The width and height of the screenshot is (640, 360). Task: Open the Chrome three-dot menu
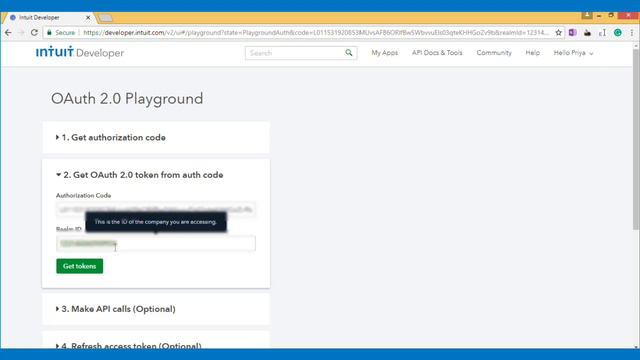point(632,33)
